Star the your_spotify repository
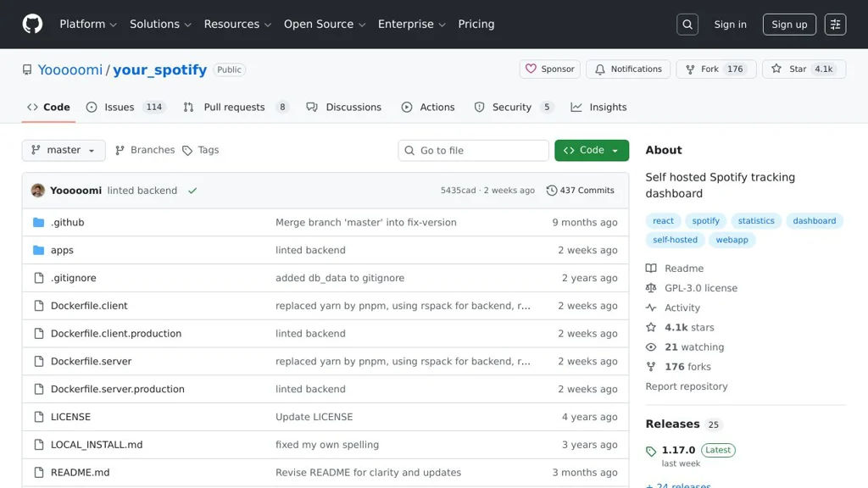This screenshot has height=488, width=868. point(789,69)
